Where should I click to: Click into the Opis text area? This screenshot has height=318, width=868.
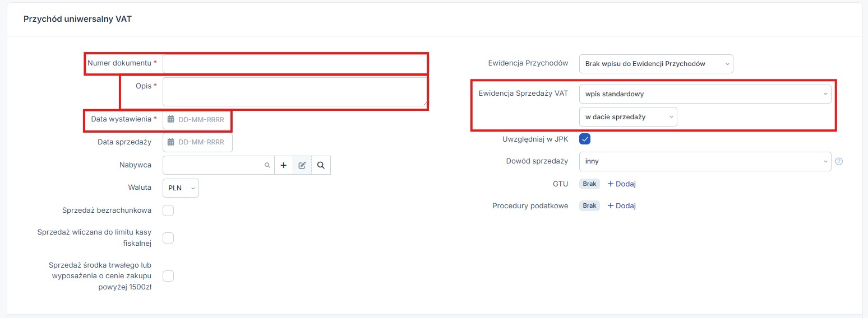tap(295, 91)
